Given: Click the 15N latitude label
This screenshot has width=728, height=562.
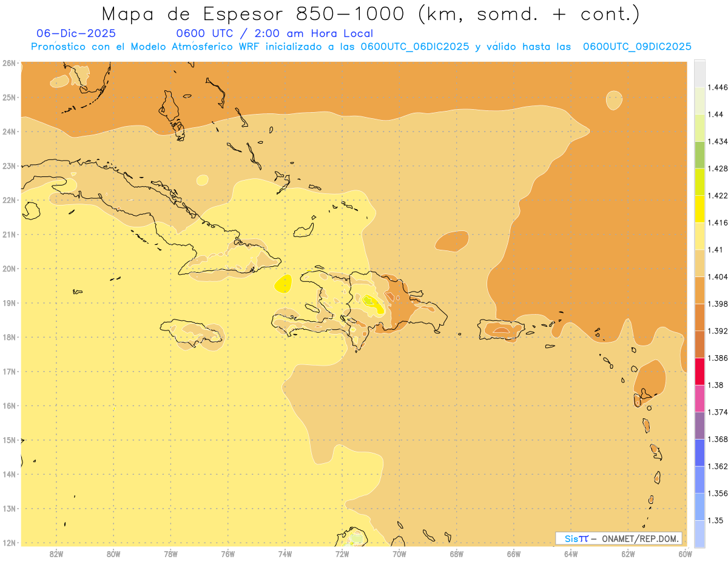Looking at the screenshot, I should coord(8,440).
